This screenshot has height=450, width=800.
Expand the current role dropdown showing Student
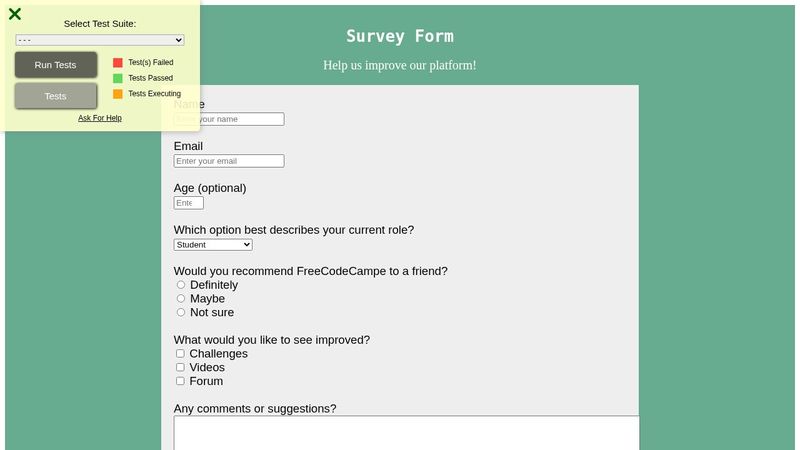pos(213,245)
